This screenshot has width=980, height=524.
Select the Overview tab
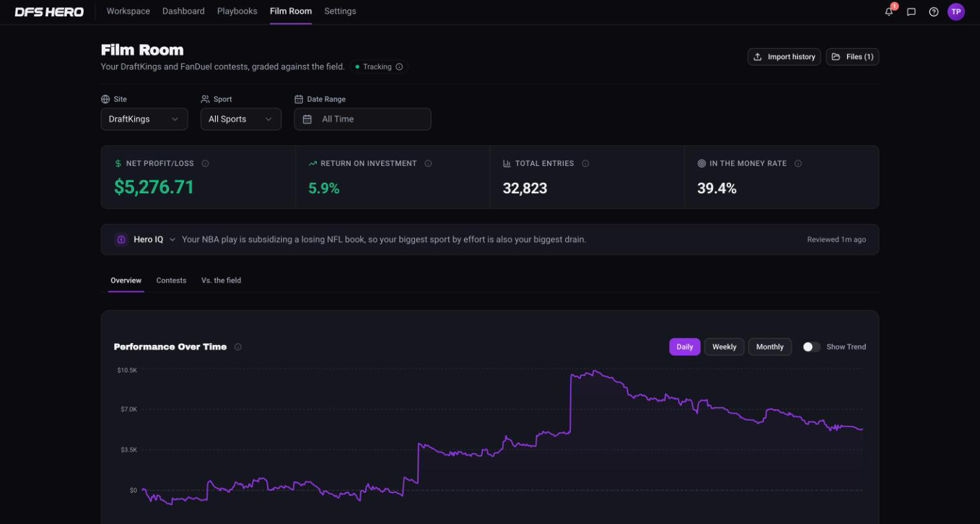(x=126, y=280)
